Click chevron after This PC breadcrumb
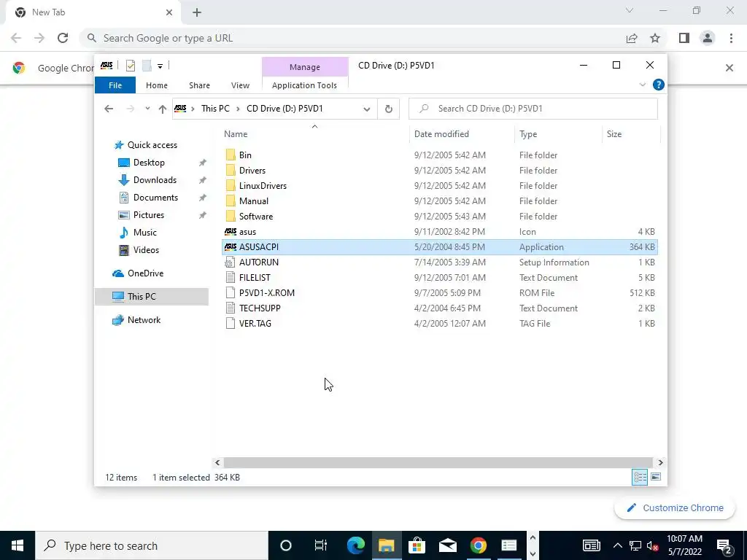The width and height of the screenshot is (747, 560). (238, 109)
